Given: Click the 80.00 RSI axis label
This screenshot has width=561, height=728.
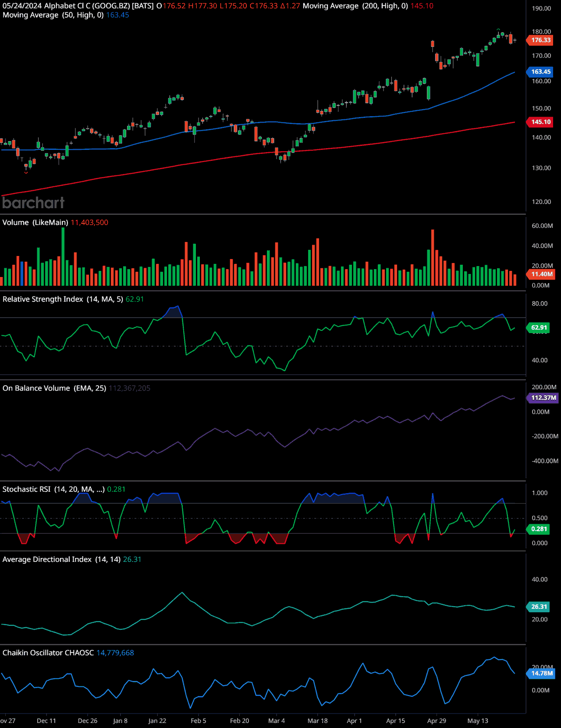Looking at the screenshot, I should [540, 303].
